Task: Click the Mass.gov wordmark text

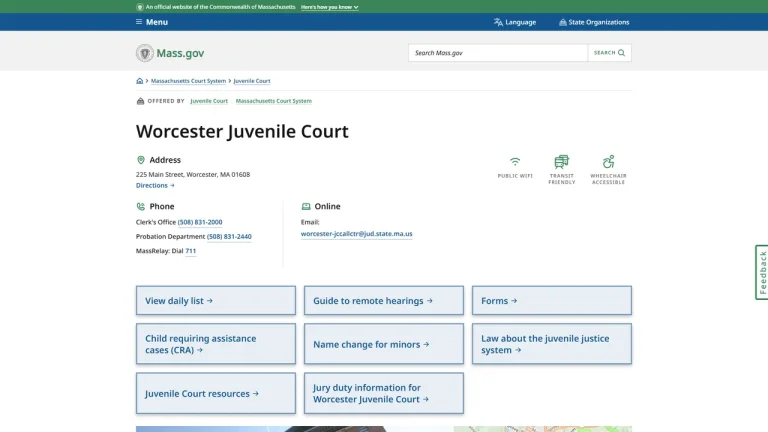Action: [180, 53]
